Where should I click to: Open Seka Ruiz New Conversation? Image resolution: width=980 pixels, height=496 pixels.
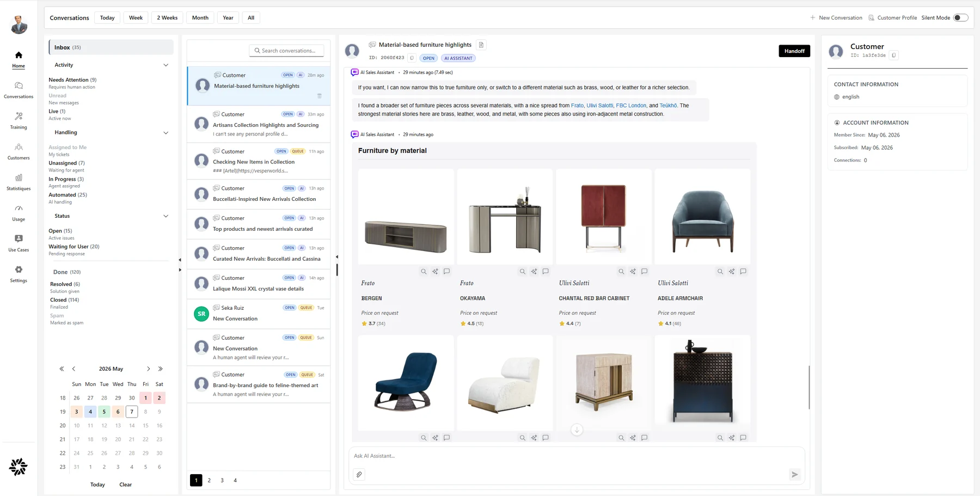pyautogui.click(x=259, y=314)
